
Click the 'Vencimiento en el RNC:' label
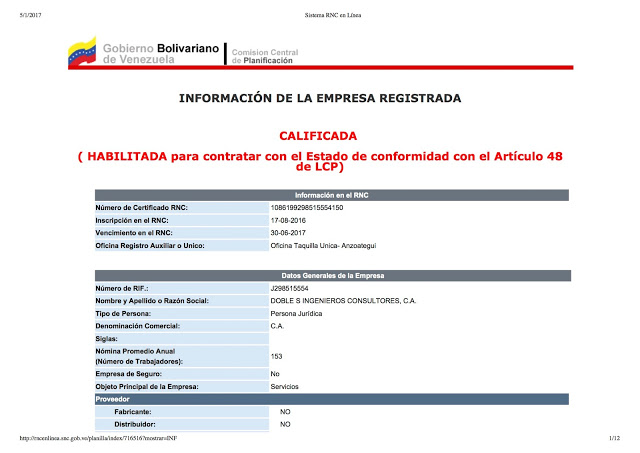tap(134, 233)
